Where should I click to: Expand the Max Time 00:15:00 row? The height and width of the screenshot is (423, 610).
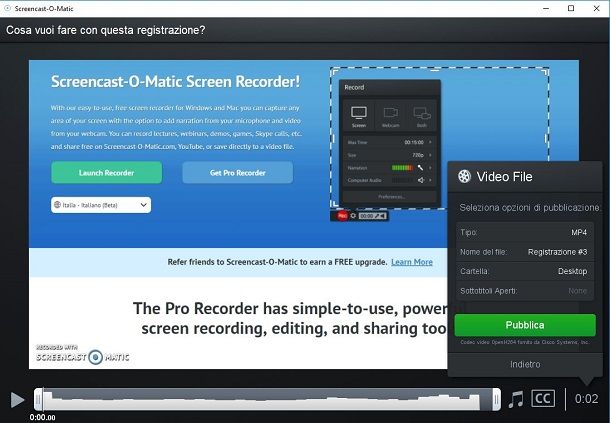click(x=390, y=142)
